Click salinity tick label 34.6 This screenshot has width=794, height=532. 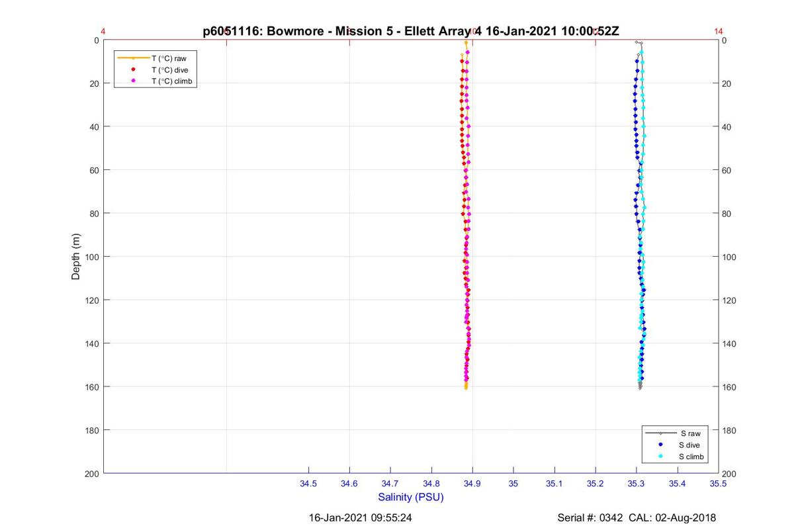(349, 484)
